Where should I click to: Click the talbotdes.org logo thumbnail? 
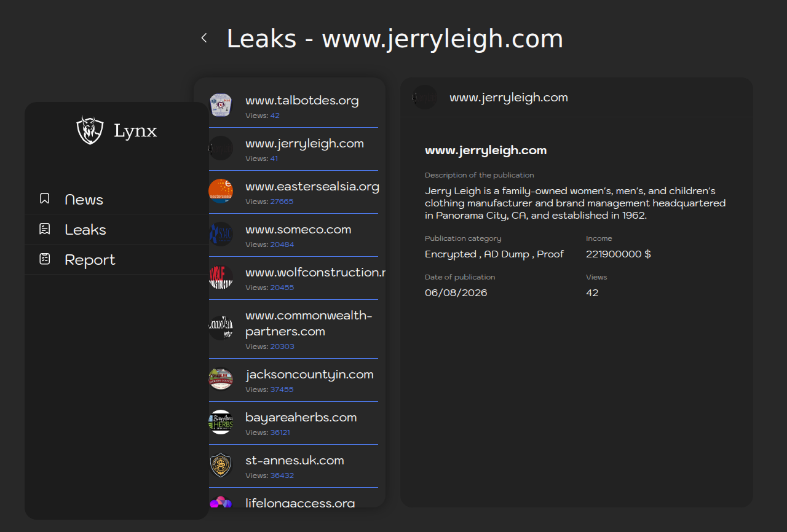[x=221, y=105]
